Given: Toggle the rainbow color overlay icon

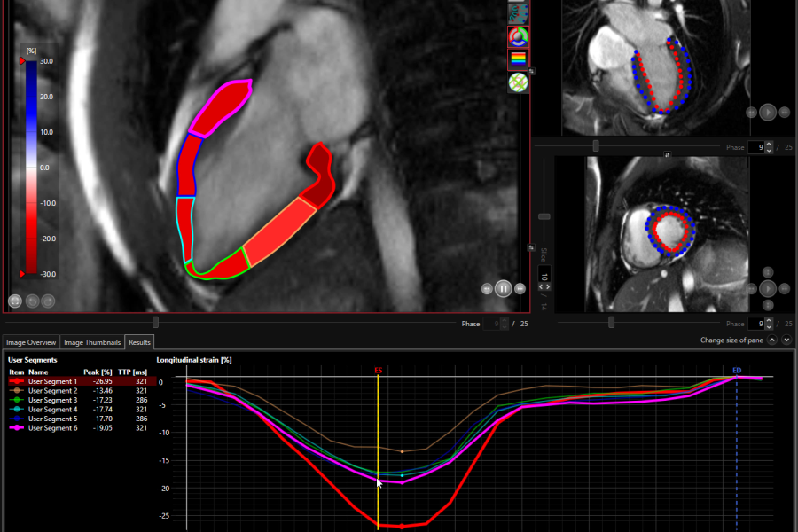Looking at the screenshot, I should pyautogui.click(x=517, y=60).
